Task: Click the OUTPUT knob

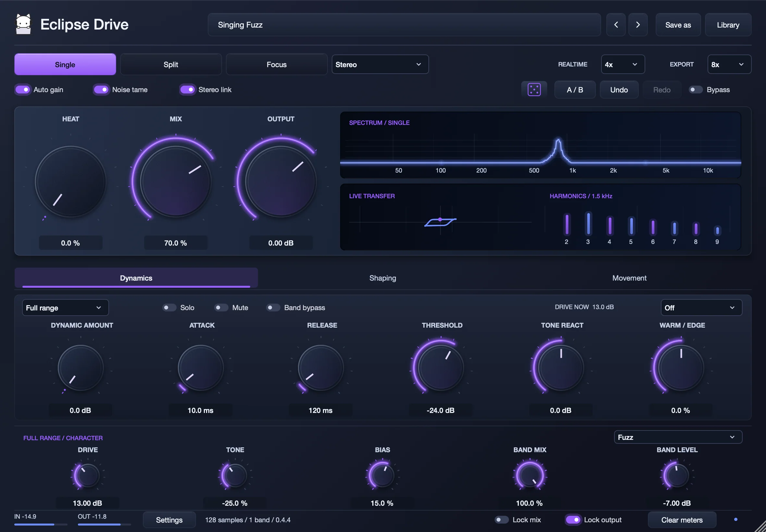Action: [x=281, y=182]
